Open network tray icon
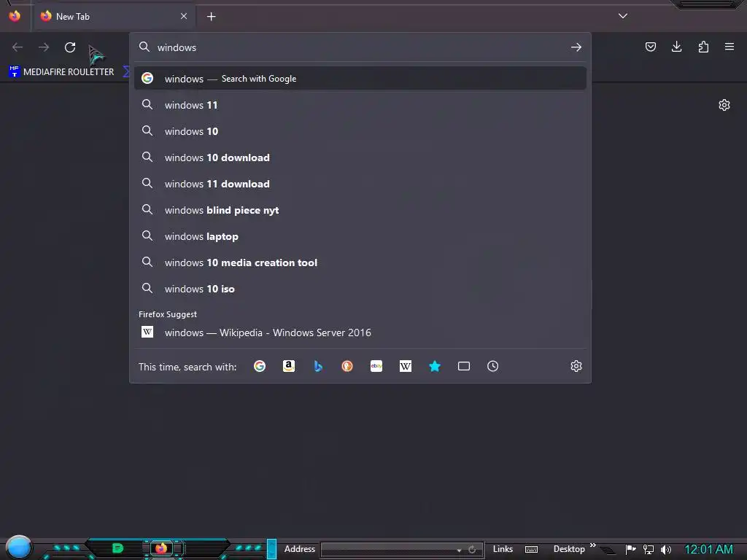The image size is (747, 560). (x=649, y=550)
